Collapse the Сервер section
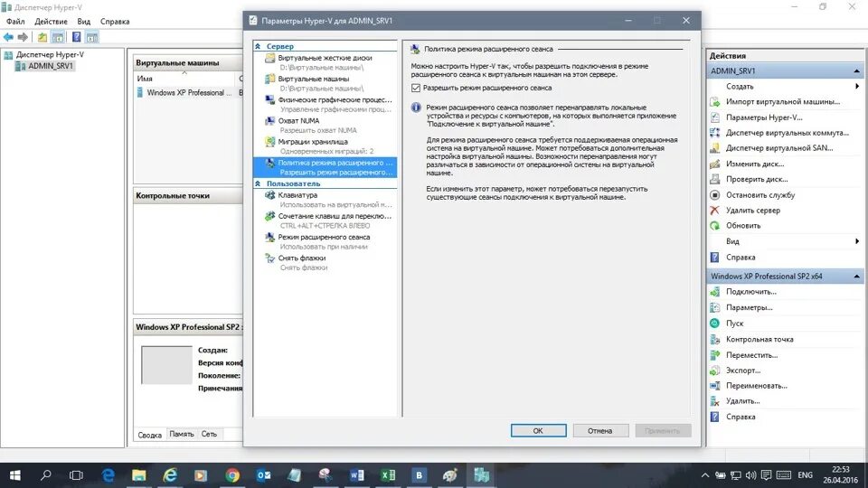Screen dimensions: 868x488 258,46
